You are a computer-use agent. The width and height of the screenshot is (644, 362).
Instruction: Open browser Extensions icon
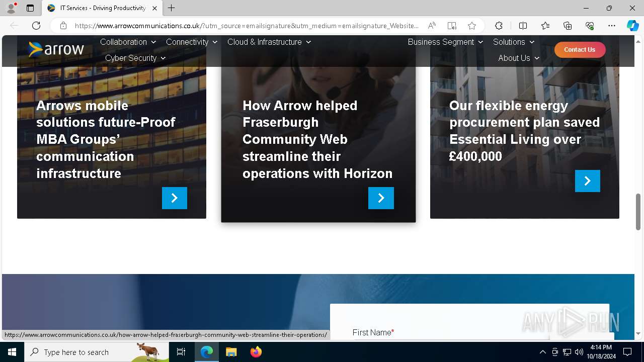(x=499, y=26)
